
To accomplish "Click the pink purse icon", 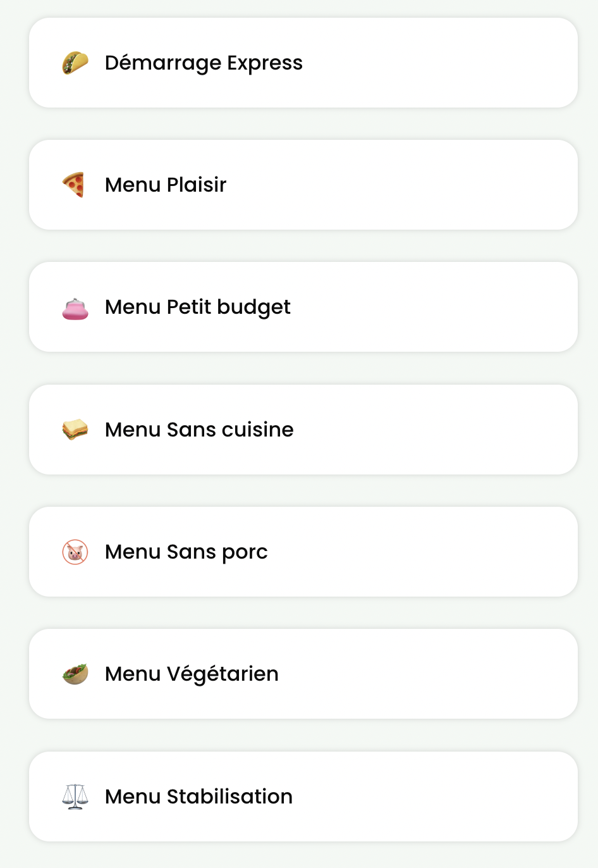I will (x=75, y=308).
